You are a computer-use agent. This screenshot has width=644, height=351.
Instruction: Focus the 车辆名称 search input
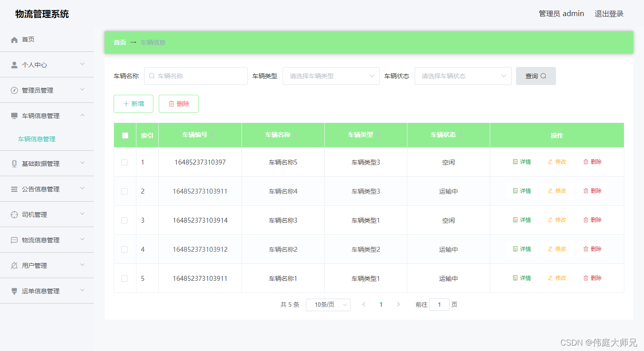[x=196, y=76]
